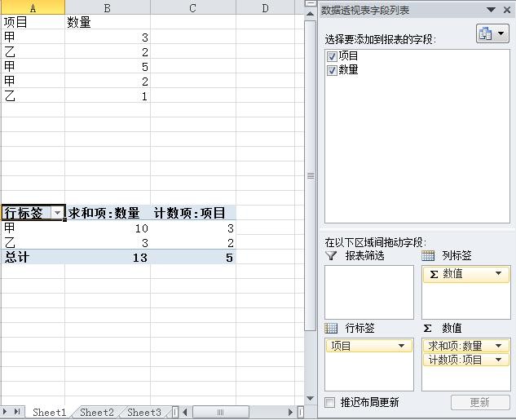The height and width of the screenshot is (420, 516).
Task: Select the pivot cell with value 10
Action: click(108, 228)
